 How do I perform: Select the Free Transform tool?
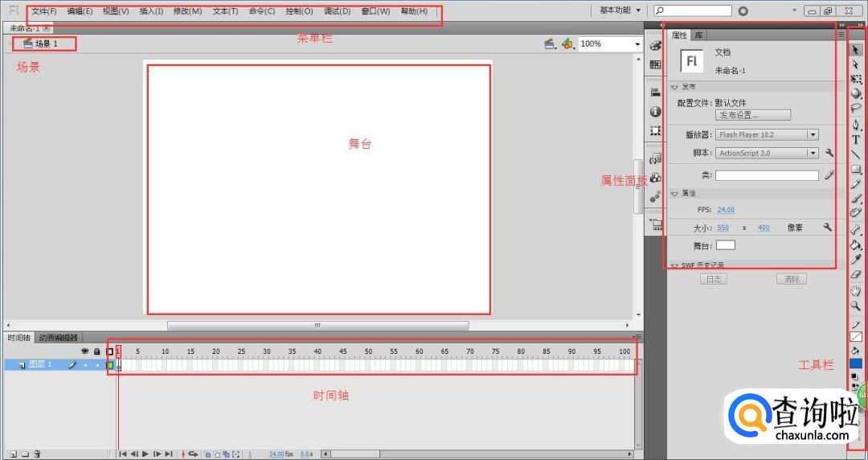856,80
